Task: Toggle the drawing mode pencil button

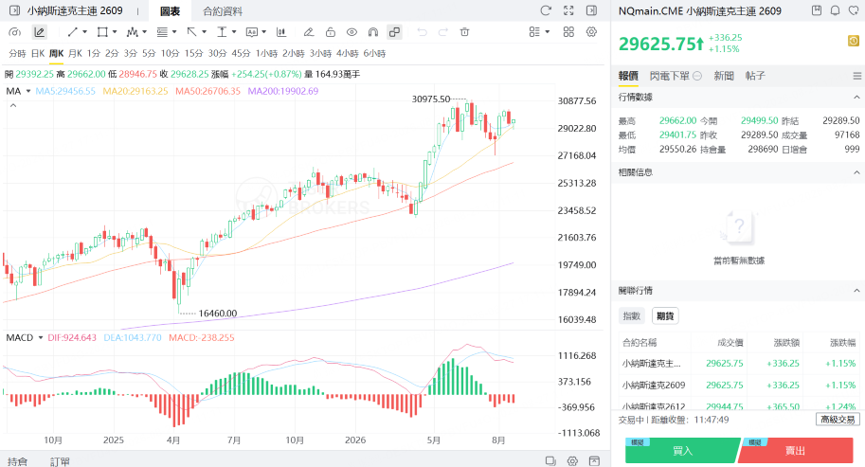Action: point(39,32)
